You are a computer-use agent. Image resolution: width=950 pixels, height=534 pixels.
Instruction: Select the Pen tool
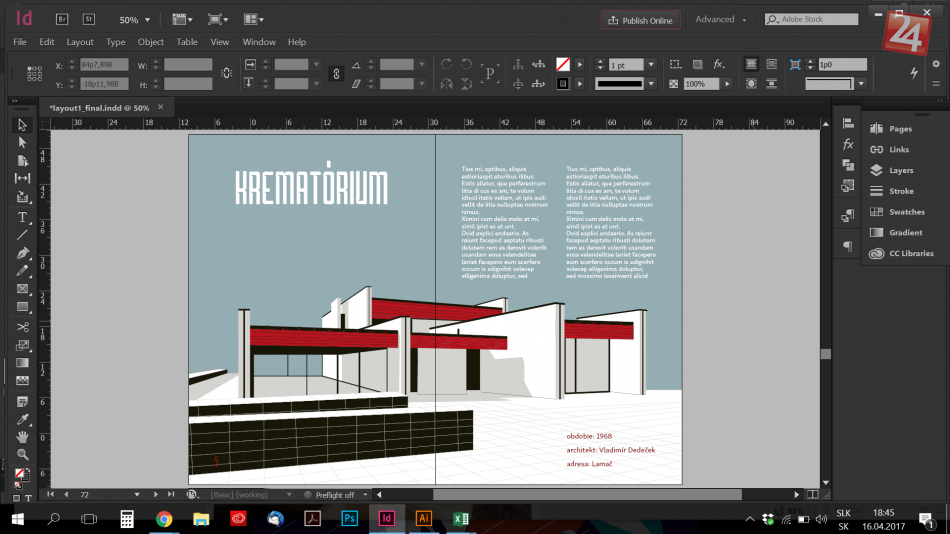click(22, 253)
